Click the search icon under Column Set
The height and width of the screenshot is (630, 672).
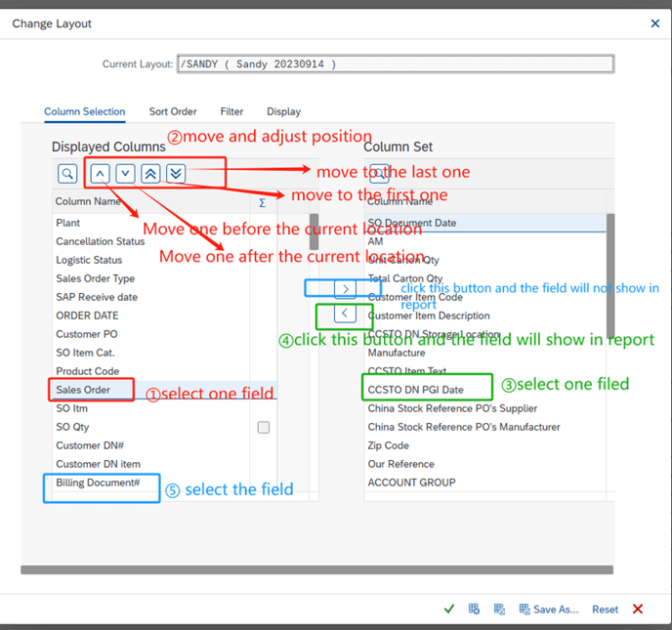tap(379, 174)
